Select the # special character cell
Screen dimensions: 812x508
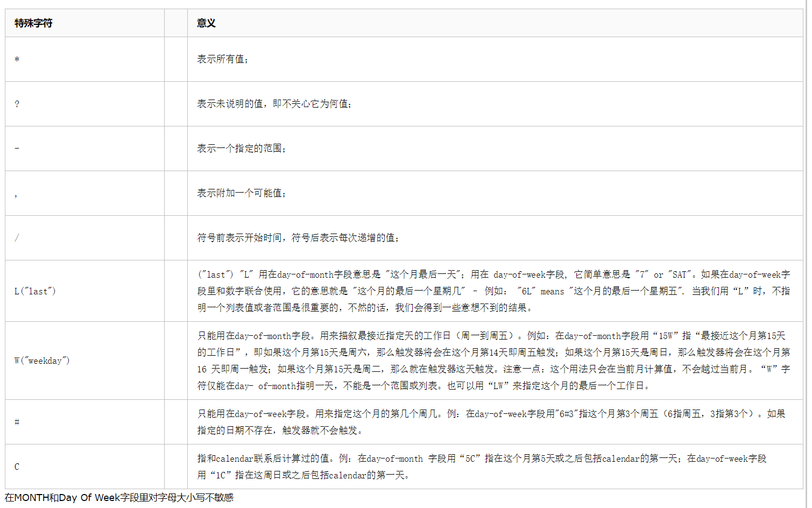pyautogui.click(x=84, y=422)
